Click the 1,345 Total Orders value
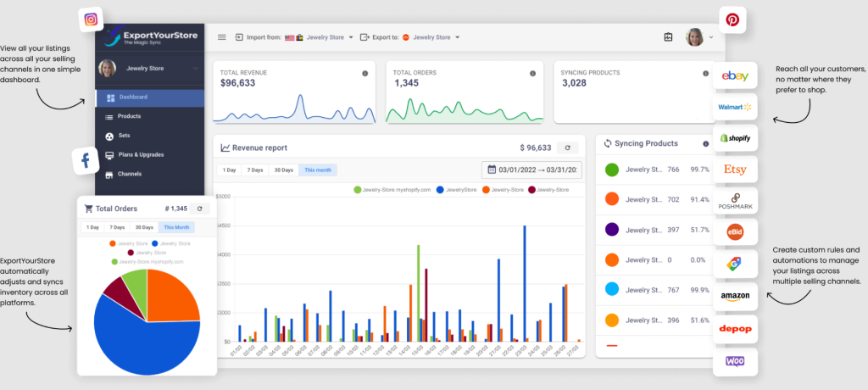 [x=406, y=83]
